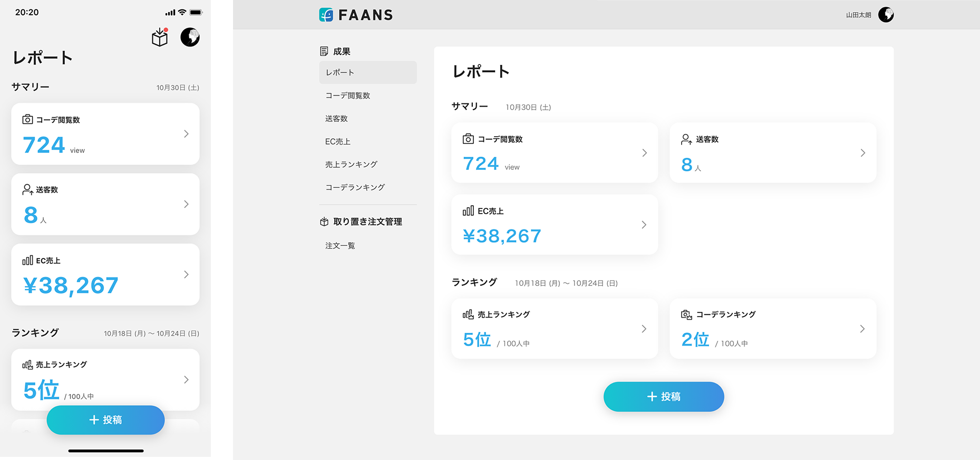Screen dimensions: 980x460
Task: Open 売上ランキング from the sidebar
Action: [351, 165]
